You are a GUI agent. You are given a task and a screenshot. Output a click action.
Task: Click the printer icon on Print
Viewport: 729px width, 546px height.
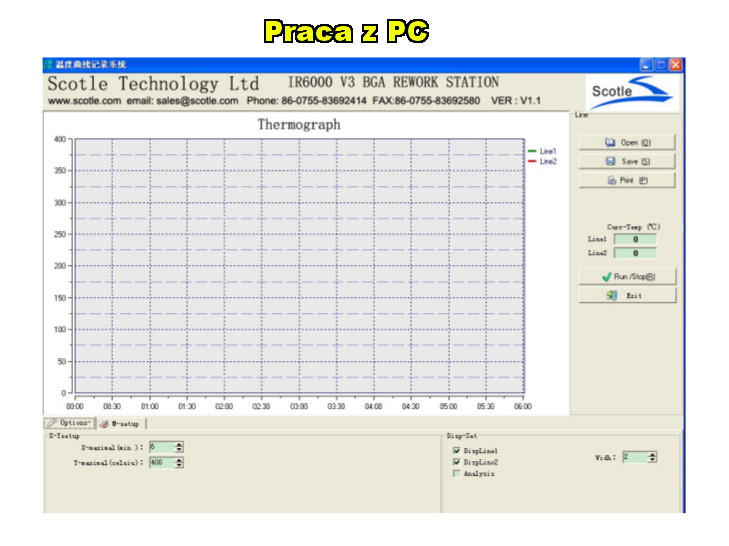tap(612, 180)
